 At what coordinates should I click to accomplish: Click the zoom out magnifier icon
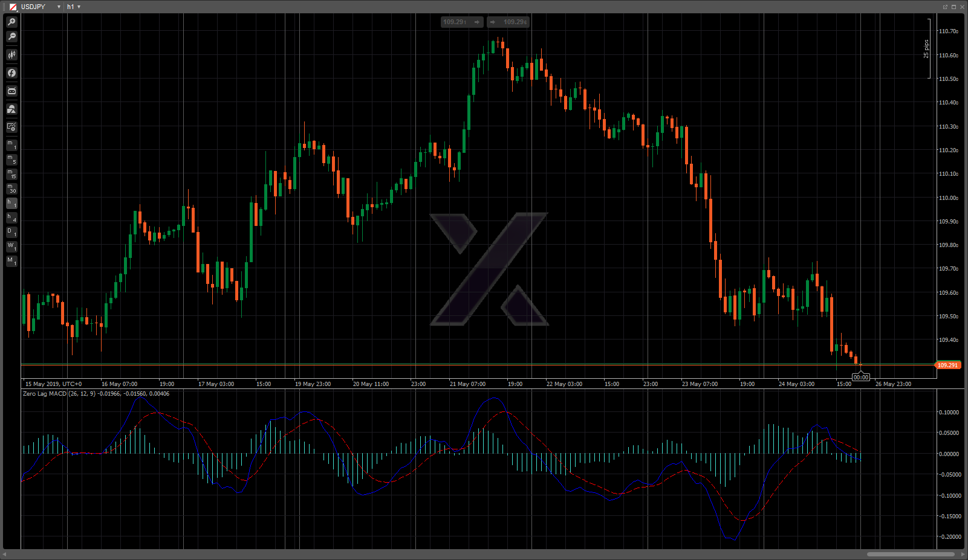11,37
